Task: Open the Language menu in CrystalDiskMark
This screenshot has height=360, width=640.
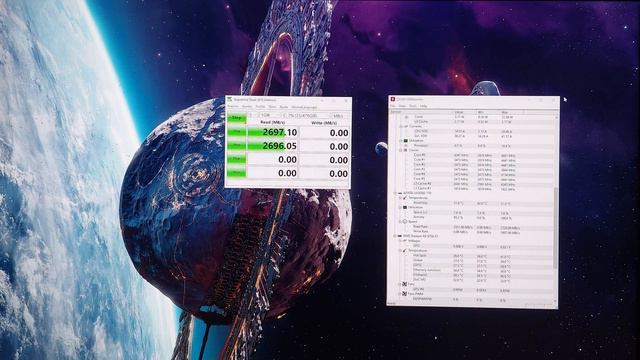Action: tap(304, 107)
